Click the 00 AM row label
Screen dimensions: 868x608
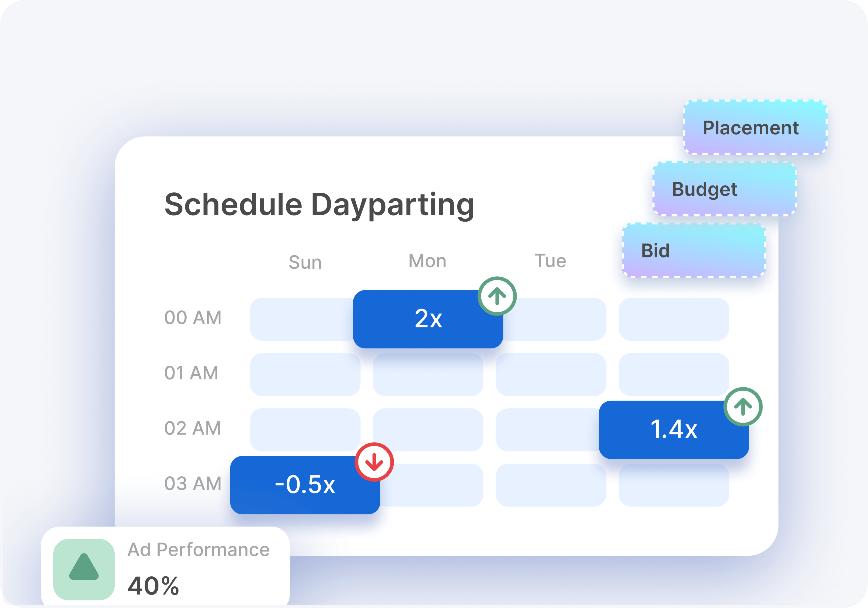point(192,318)
